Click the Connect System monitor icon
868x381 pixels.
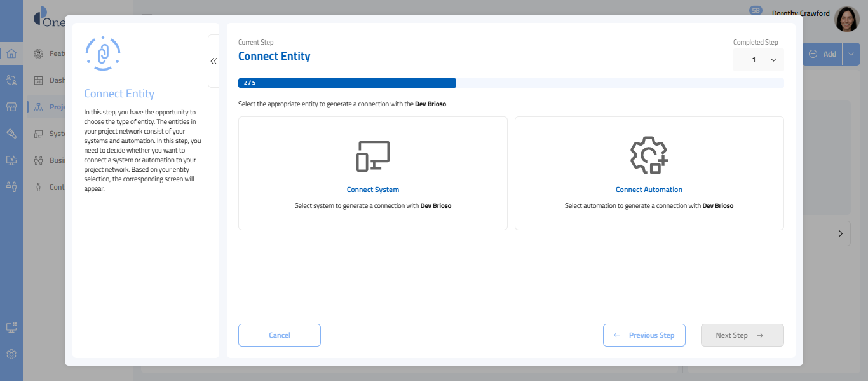(373, 156)
